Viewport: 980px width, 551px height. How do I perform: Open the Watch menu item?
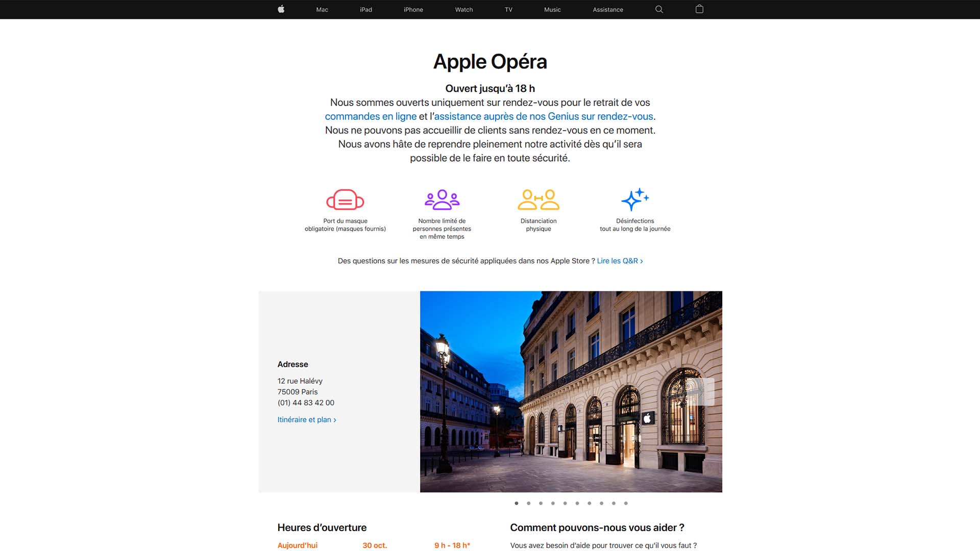click(x=464, y=10)
